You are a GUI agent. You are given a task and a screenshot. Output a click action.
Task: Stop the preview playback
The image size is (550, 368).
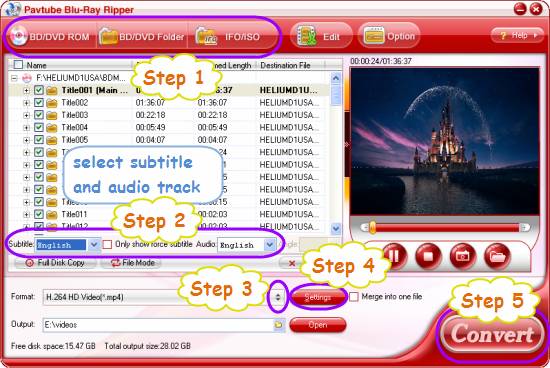428,256
